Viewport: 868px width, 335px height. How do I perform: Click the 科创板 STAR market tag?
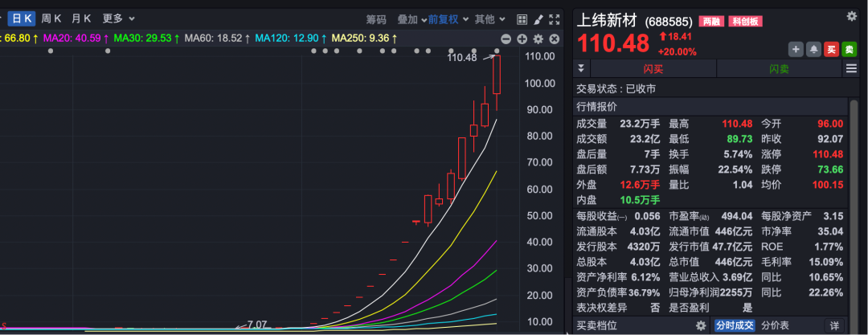tap(745, 22)
